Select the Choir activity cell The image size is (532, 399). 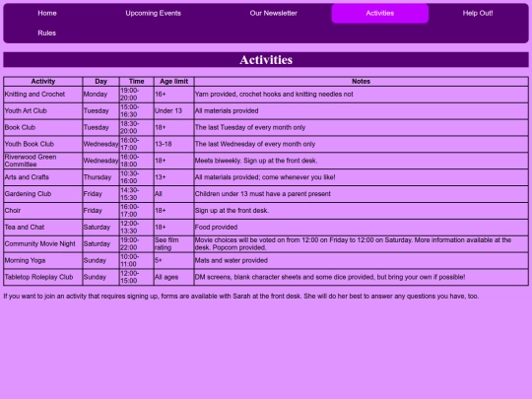pos(43,211)
